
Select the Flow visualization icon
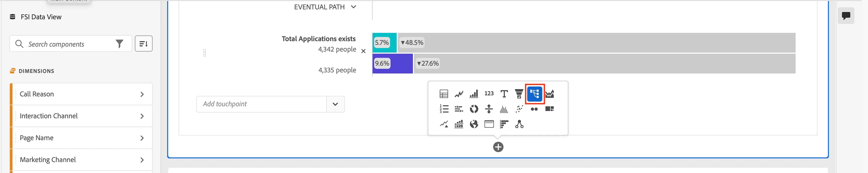tap(535, 94)
